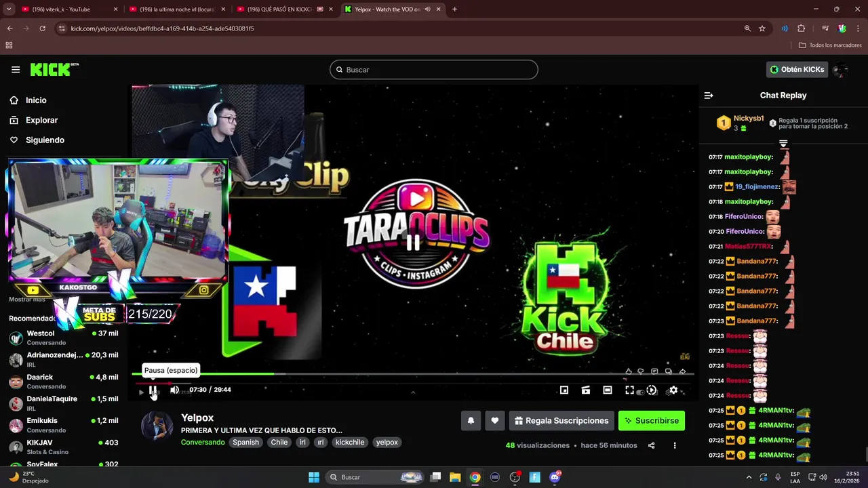Screen dimensions: 868x488
Task: Seek on the green video progress bar
Action: tap(413, 373)
